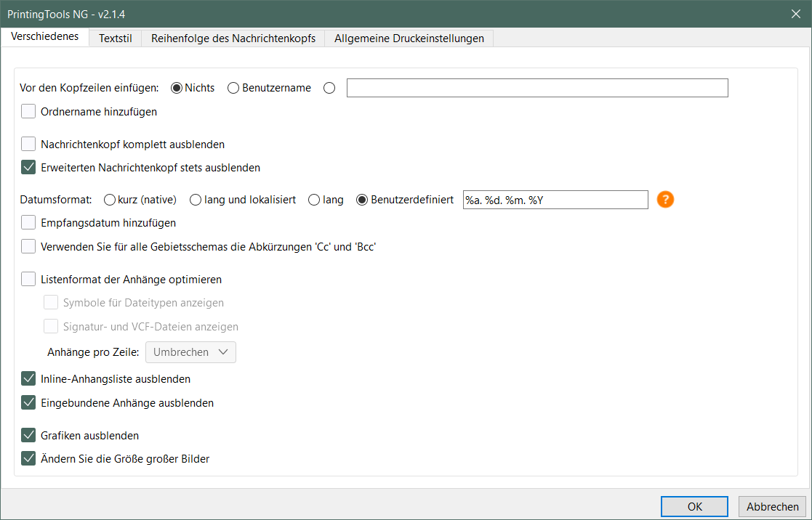Enable Ordnername hinzufügen checkbox
This screenshot has width=812, height=520.
pos(28,111)
